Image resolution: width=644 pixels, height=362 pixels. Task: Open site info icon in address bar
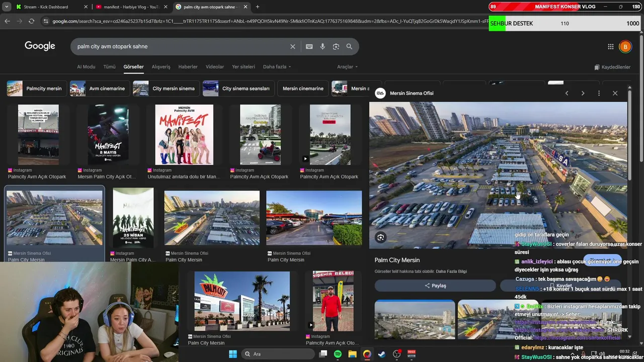[x=46, y=21]
